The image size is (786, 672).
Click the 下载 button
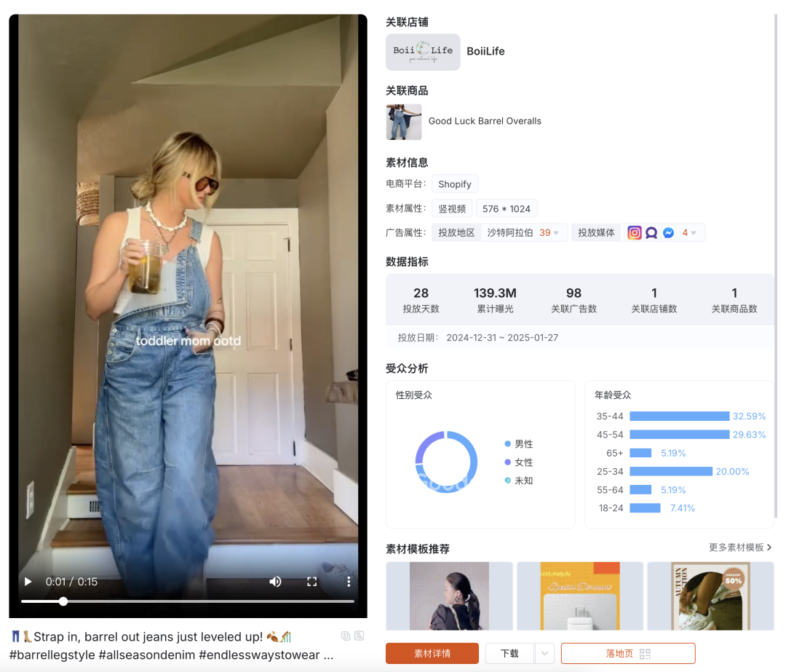pos(509,654)
